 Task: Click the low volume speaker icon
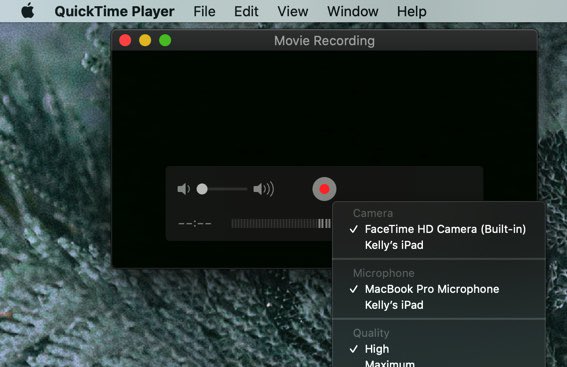[x=184, y=189]
